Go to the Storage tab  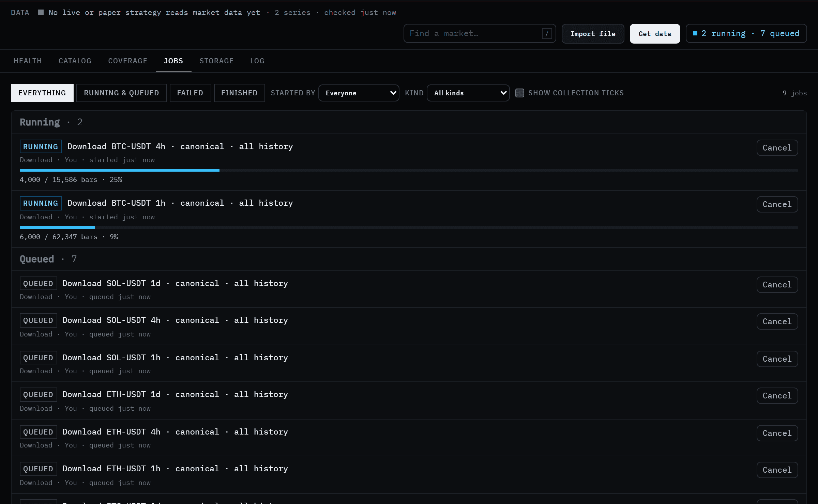[x=216, y=61]
